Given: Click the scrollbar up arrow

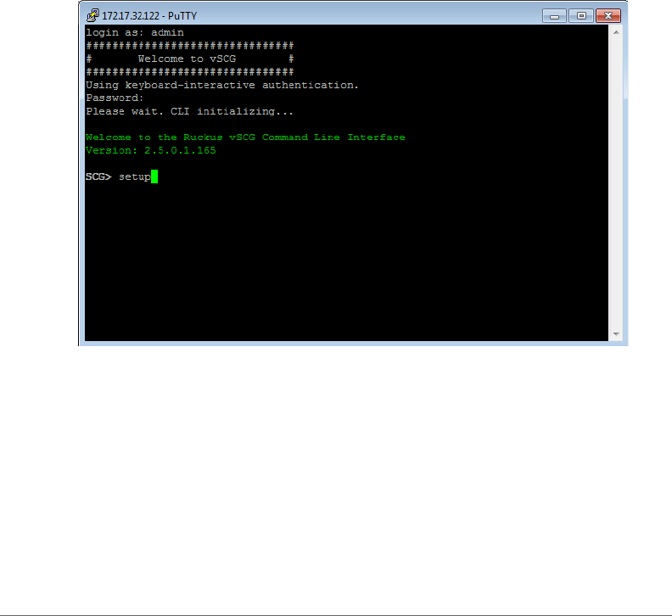Looking at the screenshot, I should click(x=616, y=32).
